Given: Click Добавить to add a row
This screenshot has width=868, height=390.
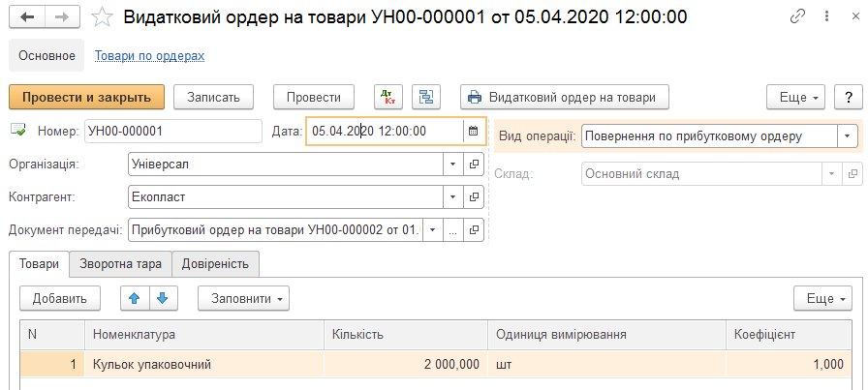Looking at the screenshot, I should 60,299.
